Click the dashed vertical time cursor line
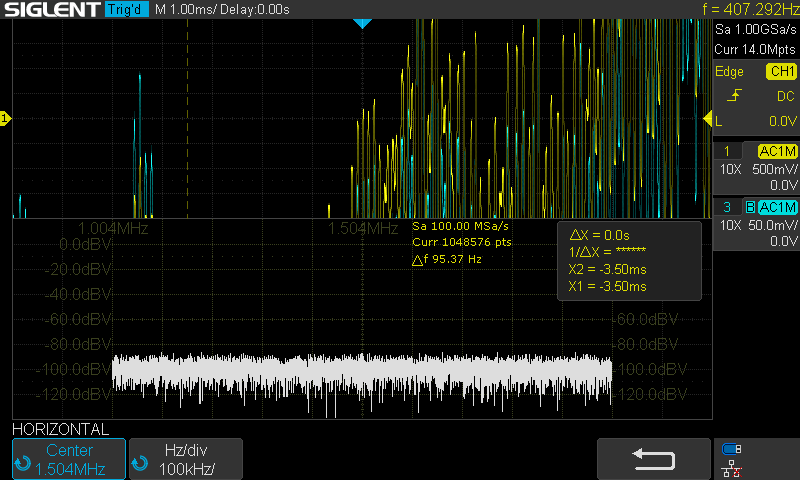This screenshot has height=480, width=800. (x=187, y=118)
